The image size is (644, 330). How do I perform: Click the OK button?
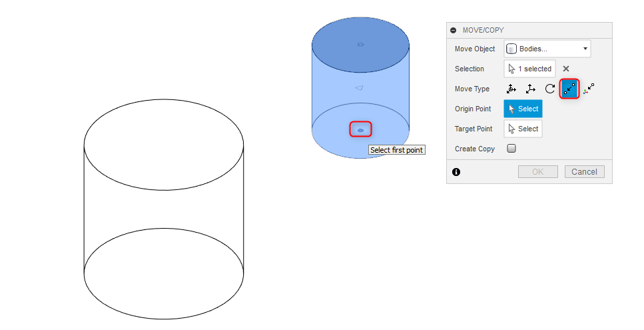tap(537, 172)
